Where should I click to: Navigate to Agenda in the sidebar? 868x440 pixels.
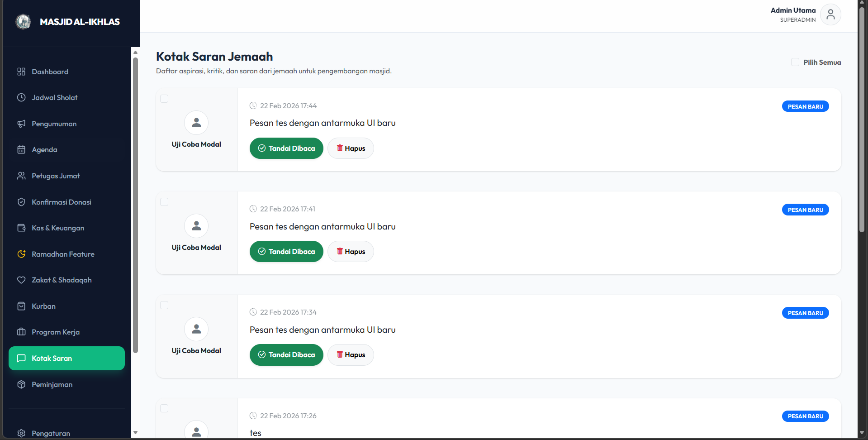click(x=66, y=149)
